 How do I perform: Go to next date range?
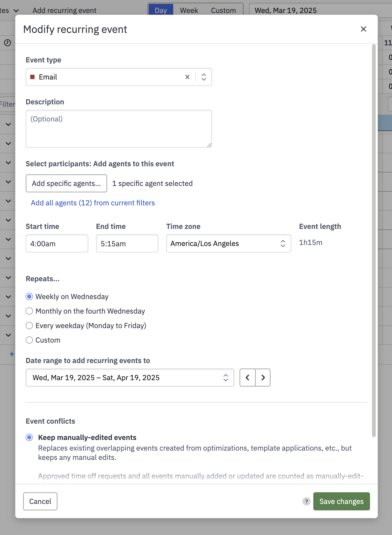click(263, 378)
